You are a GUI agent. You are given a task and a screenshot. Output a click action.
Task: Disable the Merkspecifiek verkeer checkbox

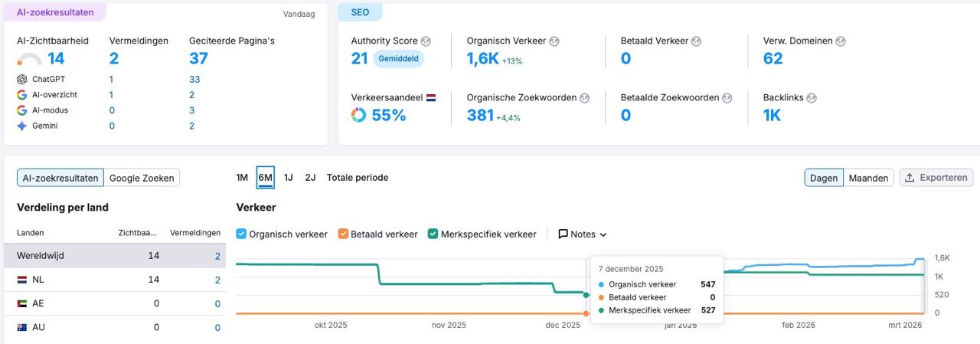tap(433, 234)
